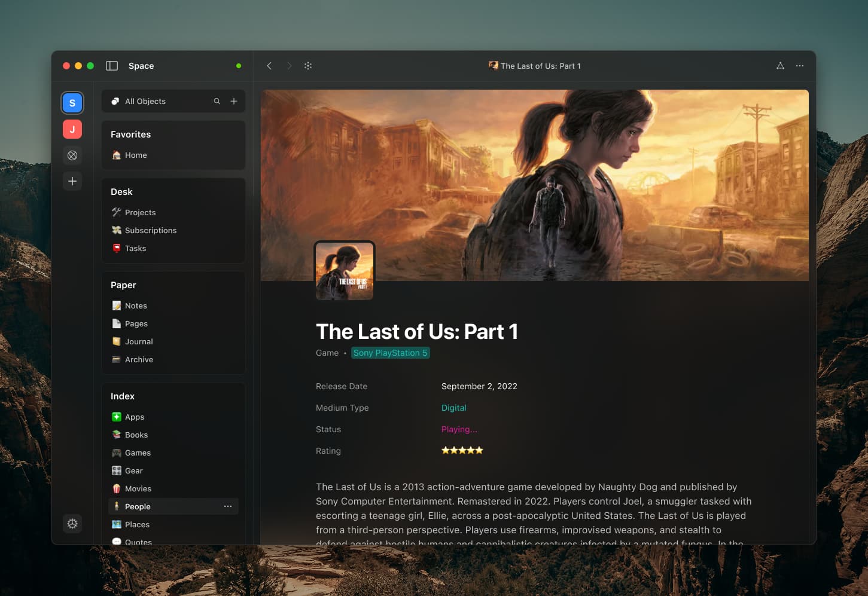Open Notes in Paper section

tap(173, 305)
